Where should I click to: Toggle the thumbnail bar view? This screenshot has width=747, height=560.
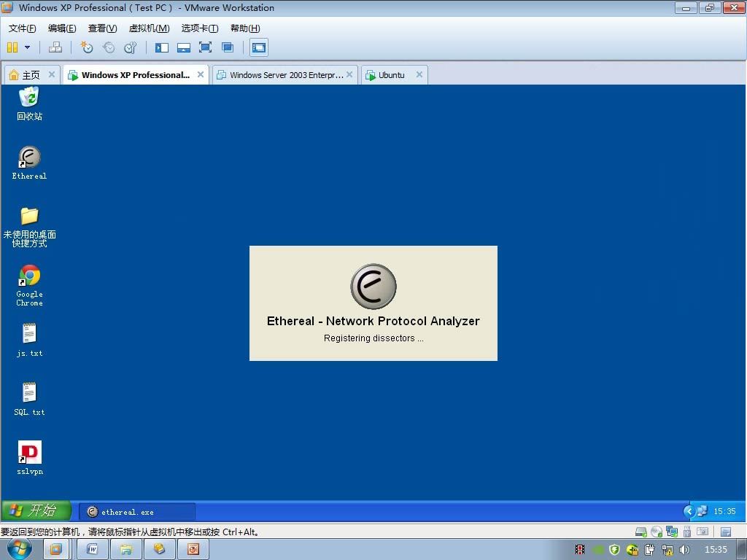click(183, 47)
